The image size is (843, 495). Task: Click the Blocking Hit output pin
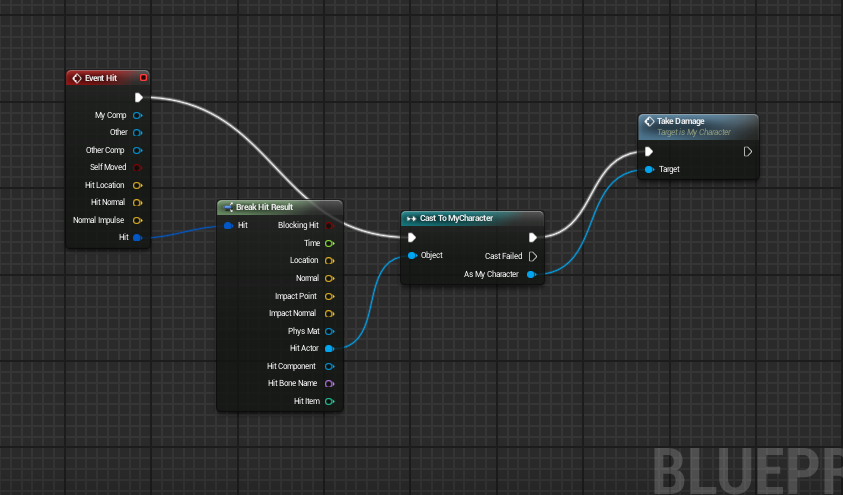(330, 225)
